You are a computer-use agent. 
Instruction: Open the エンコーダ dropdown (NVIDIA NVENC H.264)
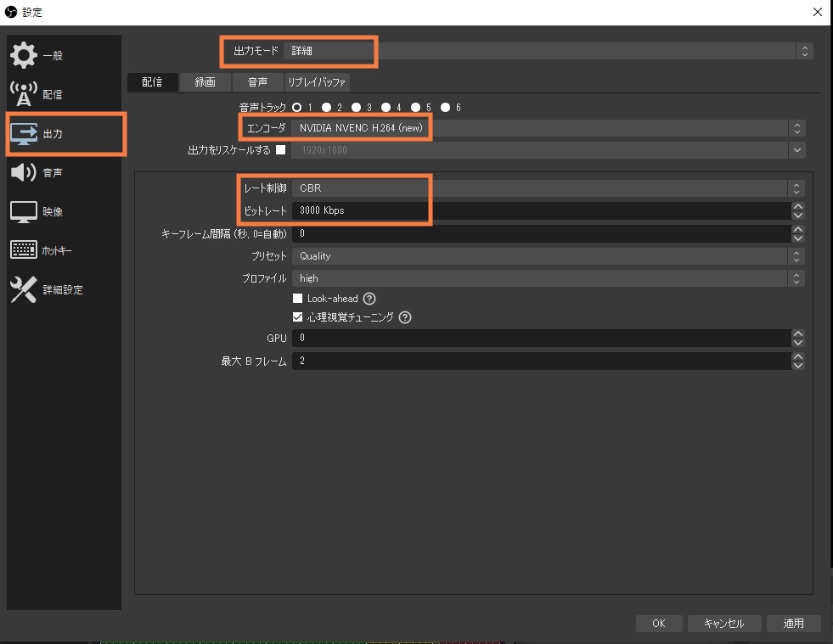(x=549, y=128)
